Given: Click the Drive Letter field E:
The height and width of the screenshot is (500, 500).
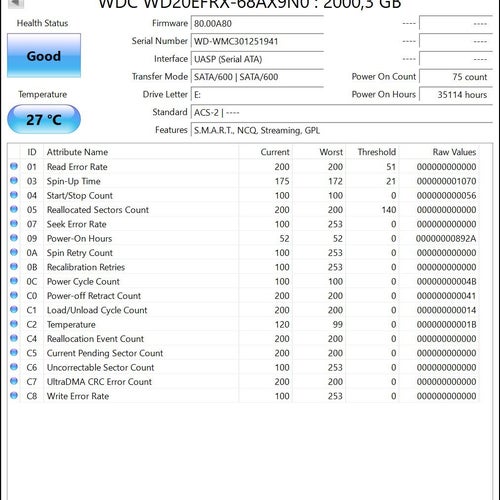Looking at the screenshot, I should point(257,95).
